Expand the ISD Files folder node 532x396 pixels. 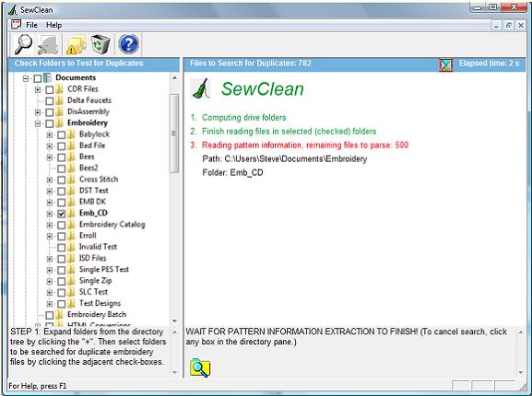pyautogui.click(x=50, y=259)
